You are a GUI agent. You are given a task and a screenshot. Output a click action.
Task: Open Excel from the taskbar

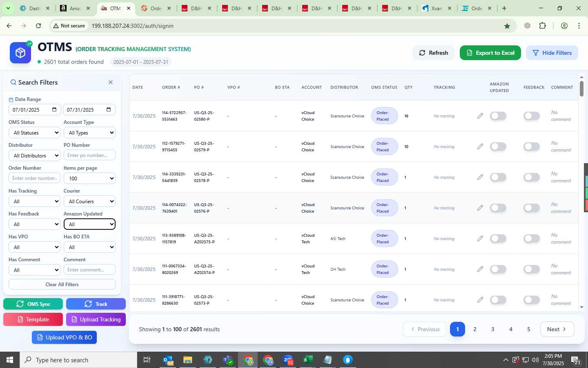coord(308,360)
